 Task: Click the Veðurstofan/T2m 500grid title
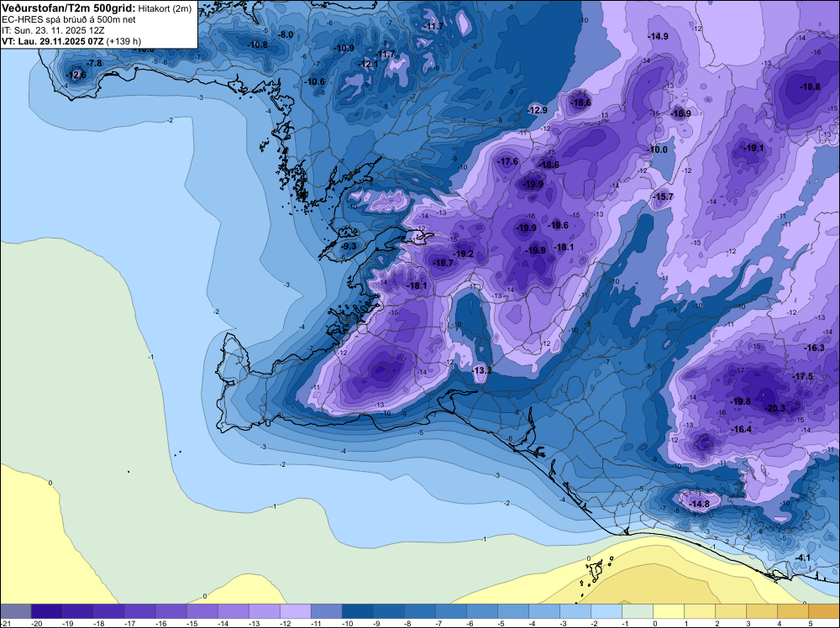tap(68, 8)
